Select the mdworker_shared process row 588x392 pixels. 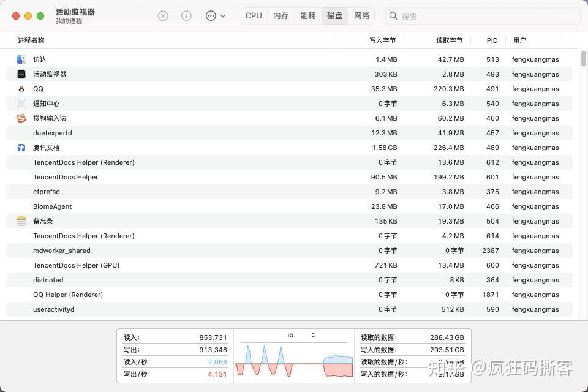click(x=289, y=251)
